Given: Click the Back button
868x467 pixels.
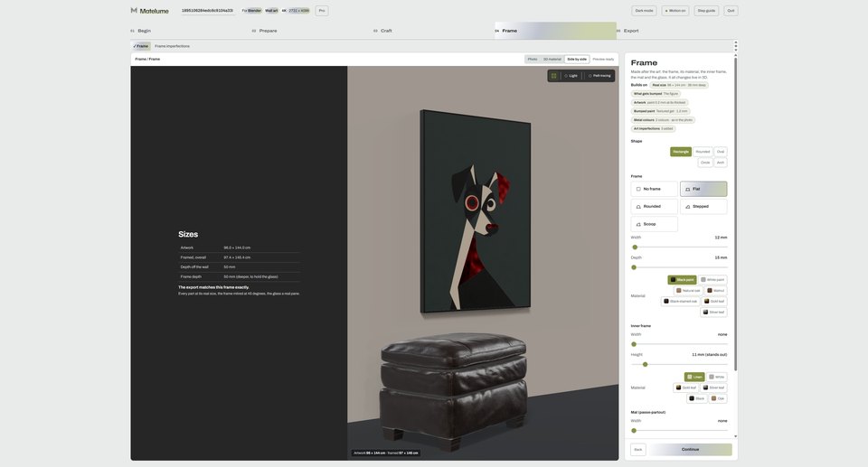Looking at the screenshot, I should [638, 449].
